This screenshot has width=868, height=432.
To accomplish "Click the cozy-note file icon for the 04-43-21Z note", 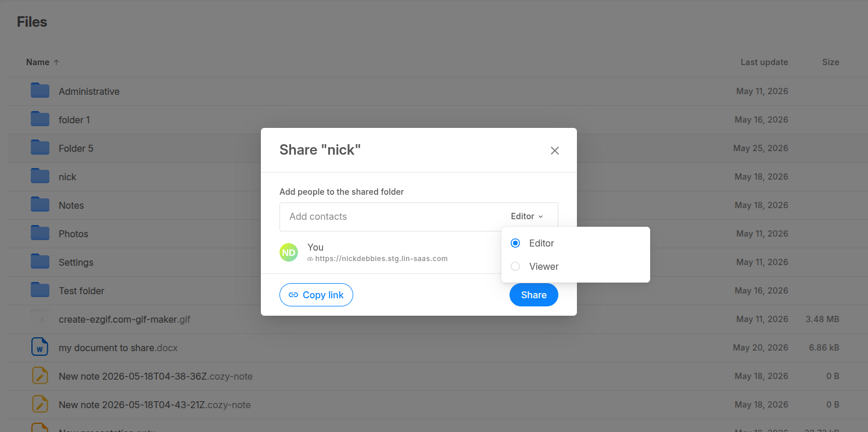I will pos(40,404).
